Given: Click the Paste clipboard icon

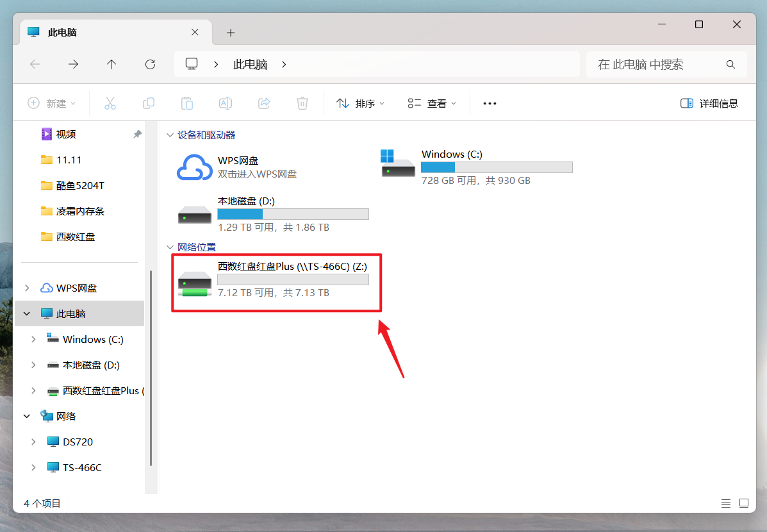Looking at the screenshot, I should (187, 103).
